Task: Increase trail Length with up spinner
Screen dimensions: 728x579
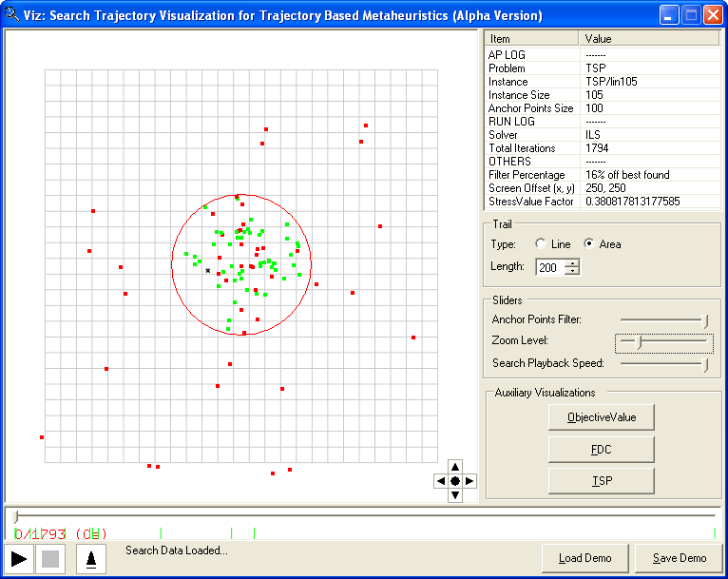Action: [572, 263]
